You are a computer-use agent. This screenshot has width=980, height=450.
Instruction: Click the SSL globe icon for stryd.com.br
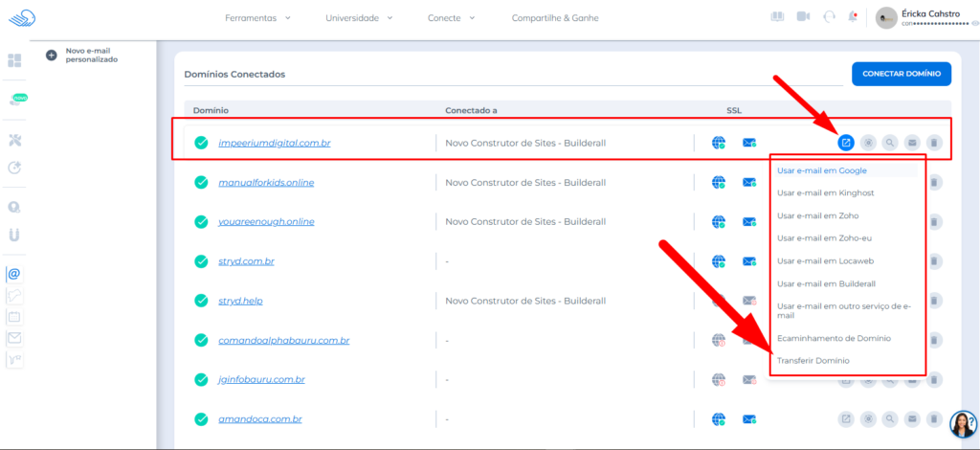pyautogui.click(x=719, y=261)
